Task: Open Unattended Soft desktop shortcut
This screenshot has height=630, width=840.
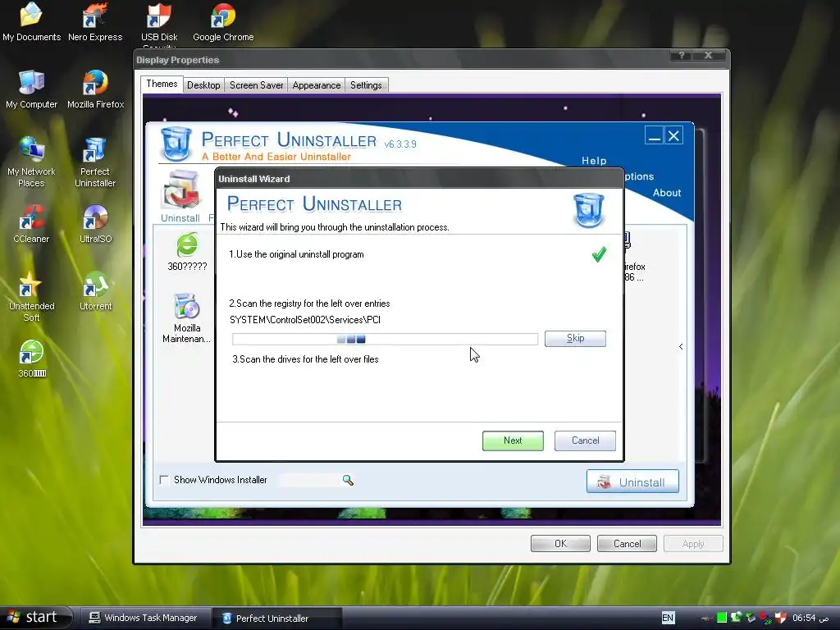Action: 31,296
